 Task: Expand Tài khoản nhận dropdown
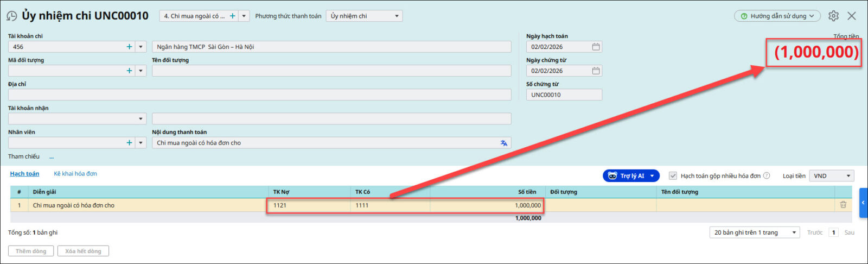[x=141, y=119]
